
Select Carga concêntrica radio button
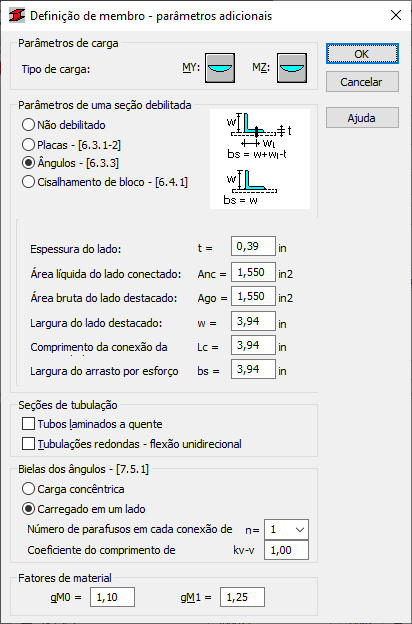(73, 489)
